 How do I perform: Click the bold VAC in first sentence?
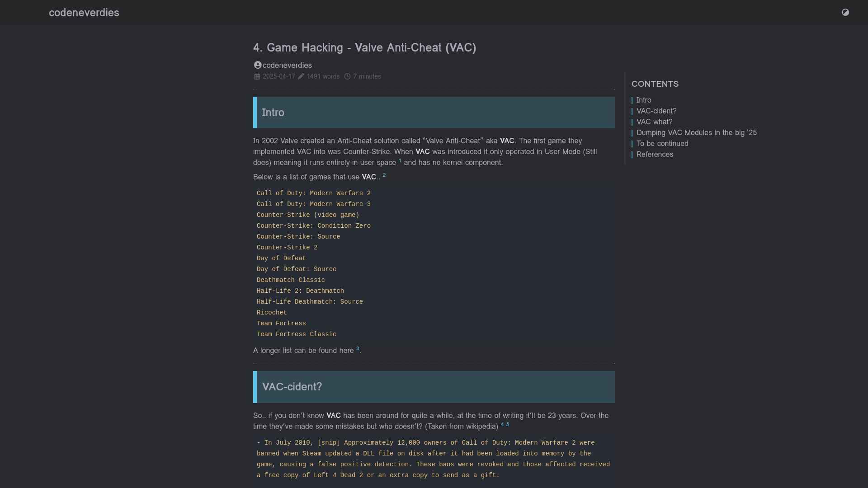point(507,141)
